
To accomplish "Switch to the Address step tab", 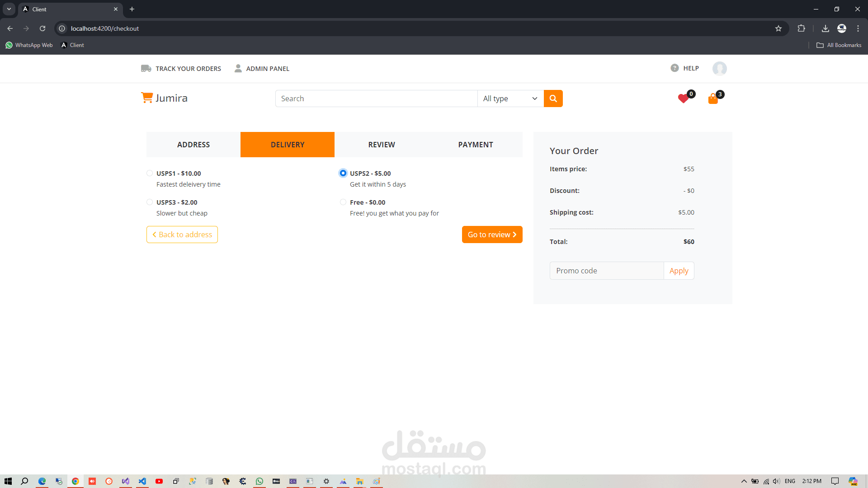I will point(193,145).
